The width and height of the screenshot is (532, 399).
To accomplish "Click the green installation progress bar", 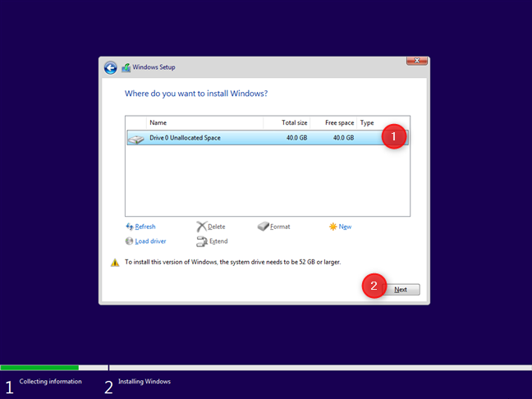I will click(x=39, y=368).
